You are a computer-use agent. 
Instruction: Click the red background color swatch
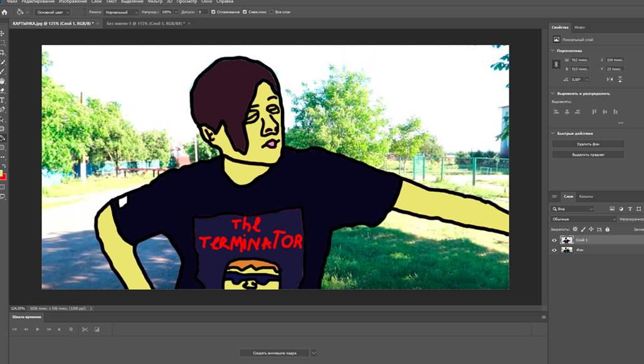(3, 178)
